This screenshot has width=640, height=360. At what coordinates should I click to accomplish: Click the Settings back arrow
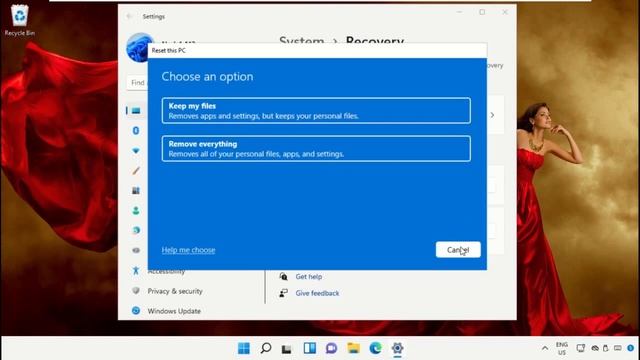[x=129, y=16]
